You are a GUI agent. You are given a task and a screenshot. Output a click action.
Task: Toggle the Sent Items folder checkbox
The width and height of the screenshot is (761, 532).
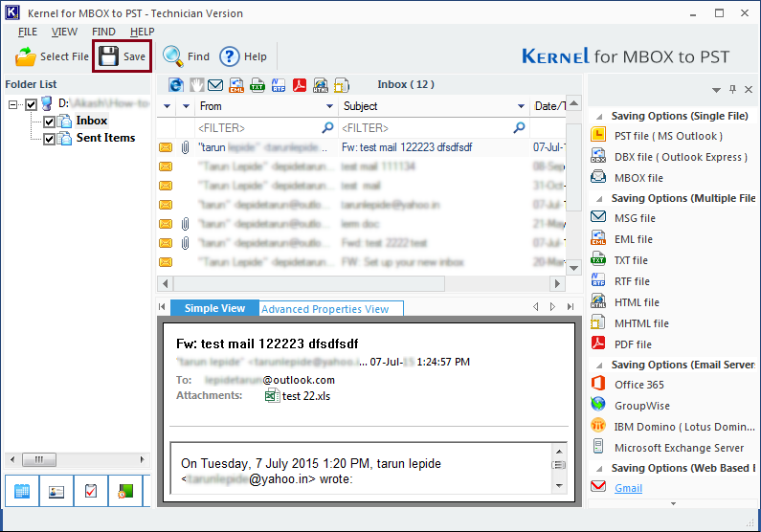(x=49, y=139)
